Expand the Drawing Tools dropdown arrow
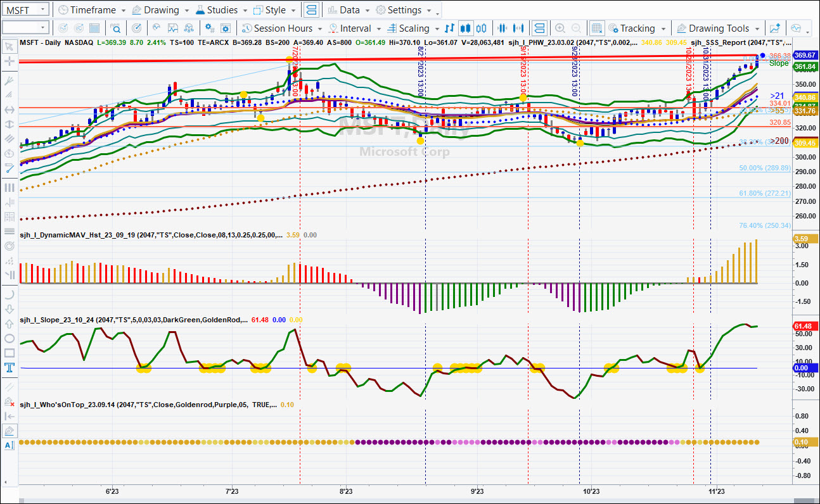Screen dimensions: 820x504 click(757, 29)
